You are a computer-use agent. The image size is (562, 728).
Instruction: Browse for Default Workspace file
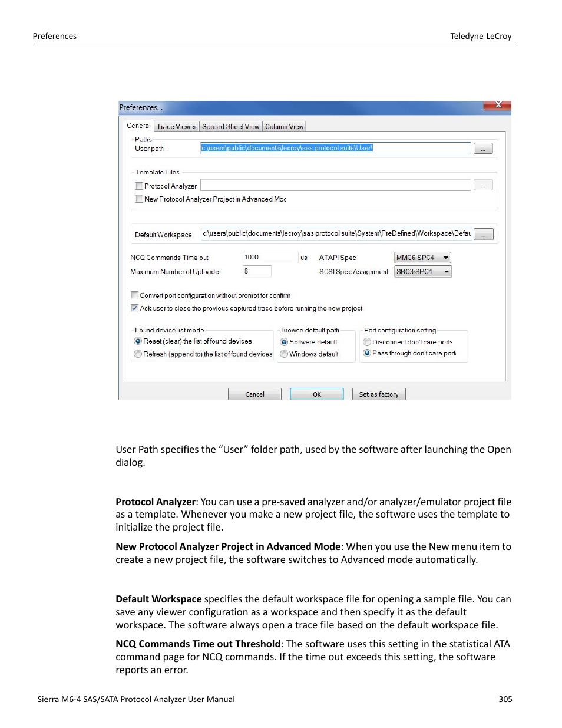[483, 234]
